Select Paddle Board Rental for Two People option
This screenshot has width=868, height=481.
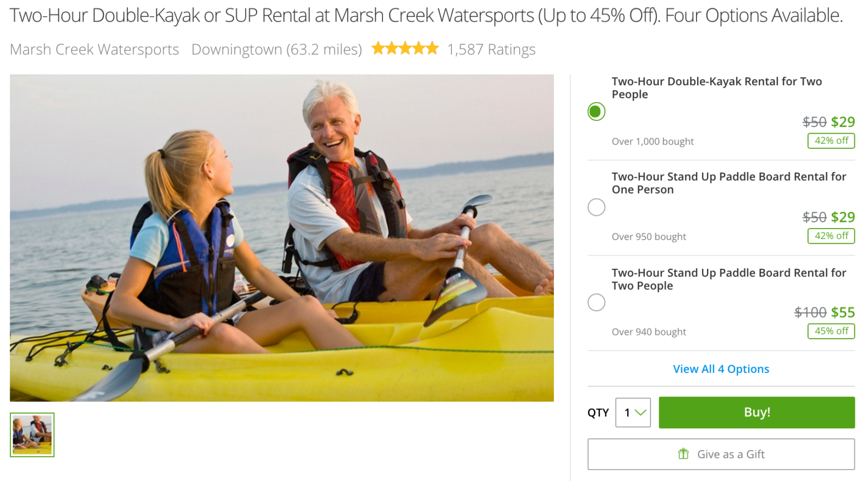click(x=596, y=302)
